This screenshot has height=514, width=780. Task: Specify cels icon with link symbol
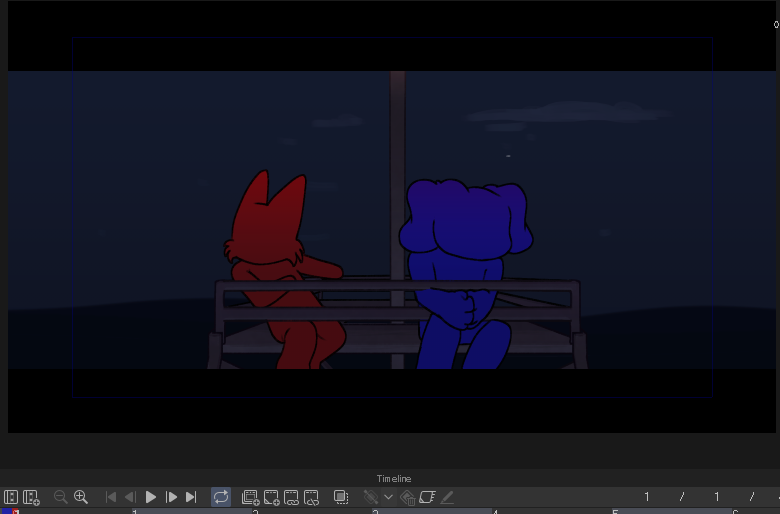click(x=292, y=497)
